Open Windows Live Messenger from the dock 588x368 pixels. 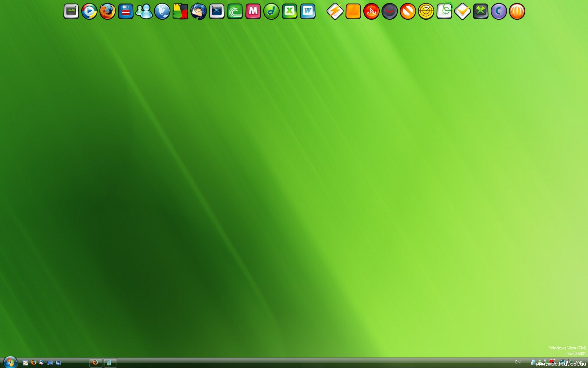(144, 11)
